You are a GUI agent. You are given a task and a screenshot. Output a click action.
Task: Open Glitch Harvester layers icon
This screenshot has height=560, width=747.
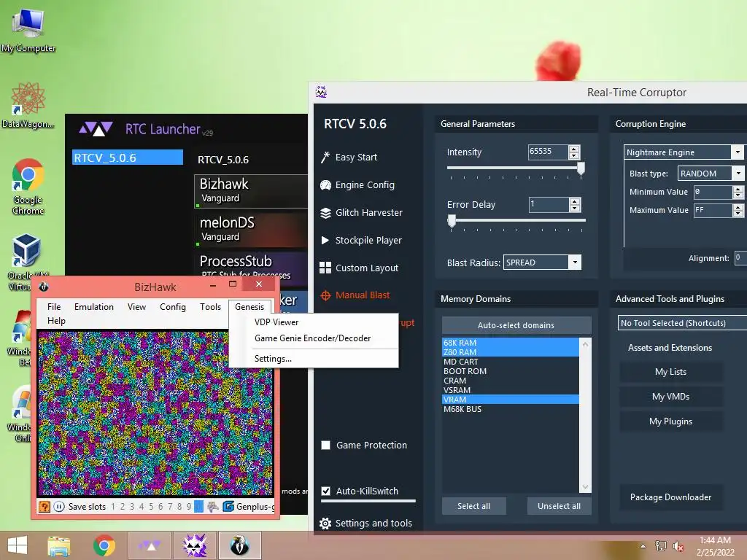point(325,213)
